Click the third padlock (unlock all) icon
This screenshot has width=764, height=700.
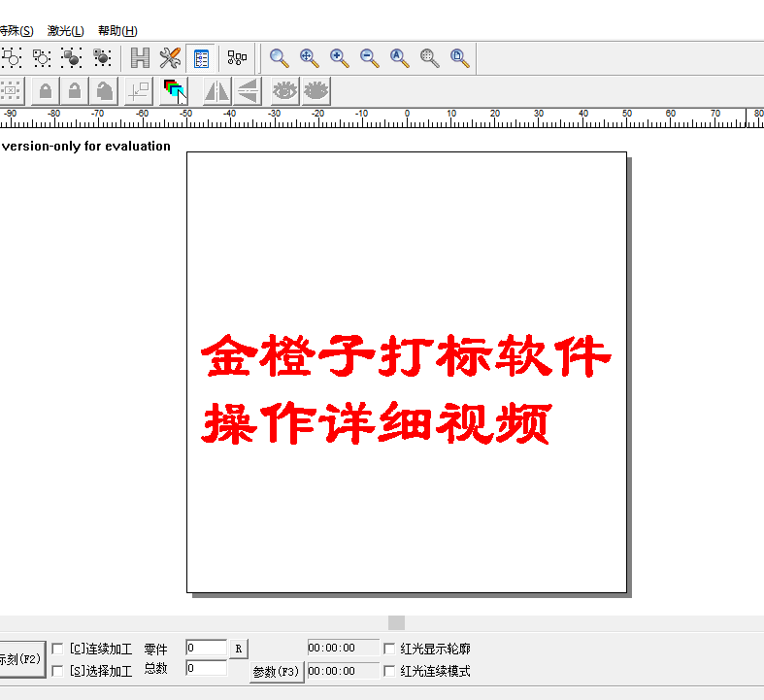click(x=104, y=91)
